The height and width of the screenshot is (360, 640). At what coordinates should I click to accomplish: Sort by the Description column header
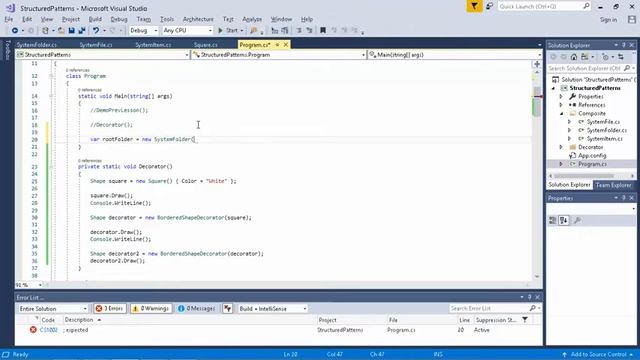[x=79, y=320]
